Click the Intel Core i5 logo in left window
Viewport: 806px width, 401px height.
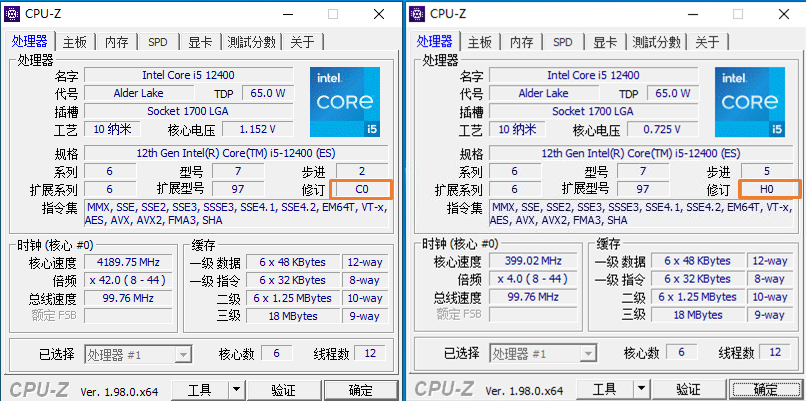345,102
